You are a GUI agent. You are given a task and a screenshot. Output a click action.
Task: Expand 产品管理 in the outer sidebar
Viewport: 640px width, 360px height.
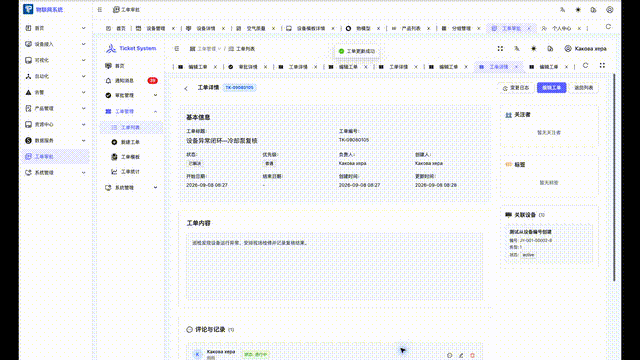pos(56,108)
